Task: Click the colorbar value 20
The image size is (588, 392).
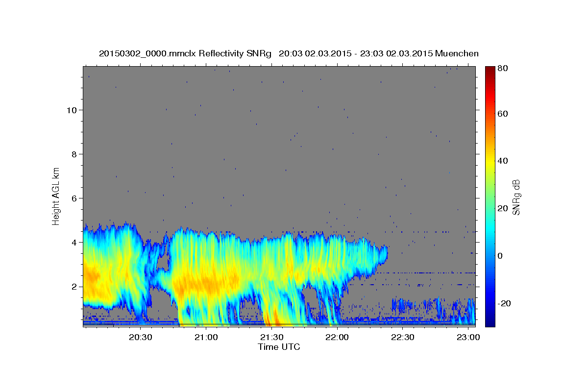Action: click(x=502, y=208)
